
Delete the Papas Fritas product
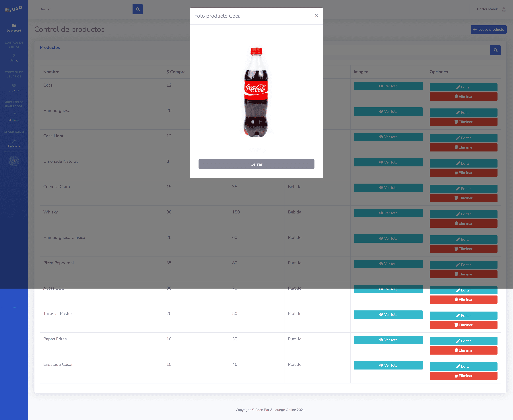(x=463, y=350)
